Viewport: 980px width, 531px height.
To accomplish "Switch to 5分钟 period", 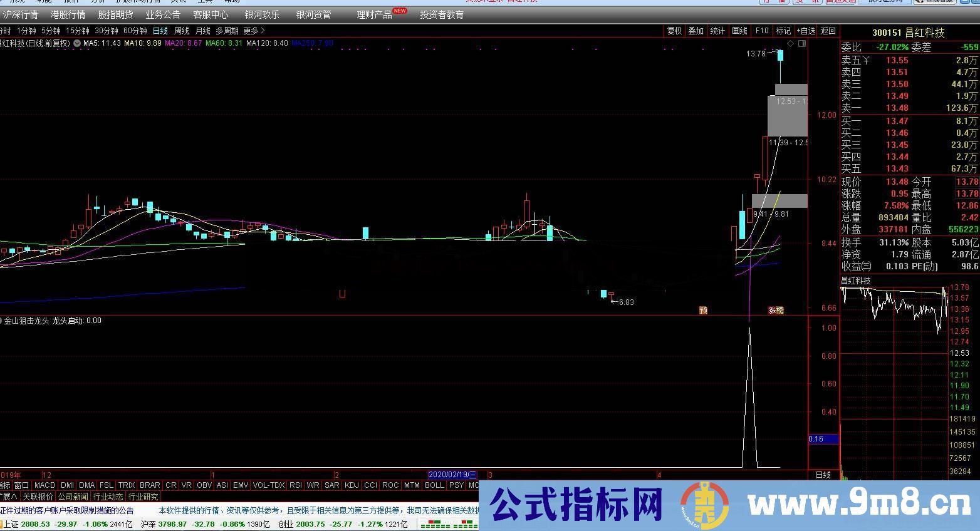I will (x=51, y=31).
